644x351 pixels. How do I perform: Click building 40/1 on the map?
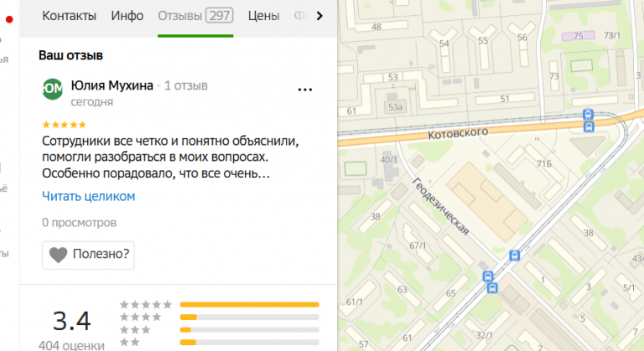point(388,160)
